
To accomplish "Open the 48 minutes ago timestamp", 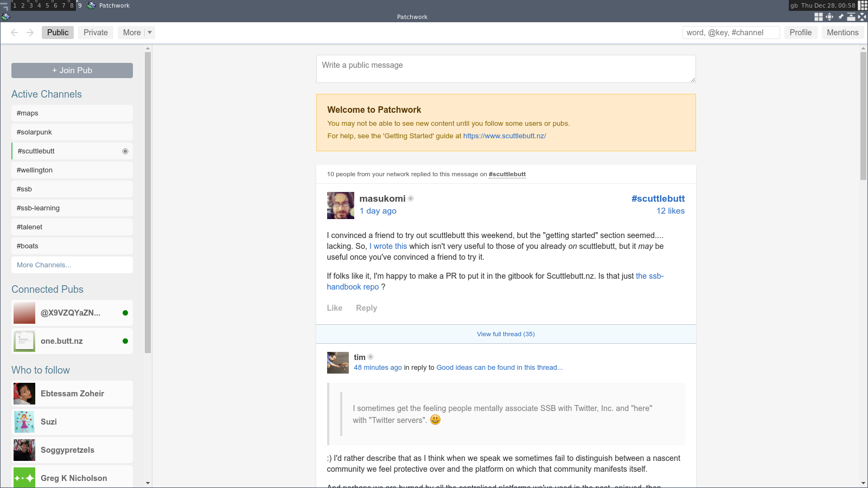I will coord(378,368).
